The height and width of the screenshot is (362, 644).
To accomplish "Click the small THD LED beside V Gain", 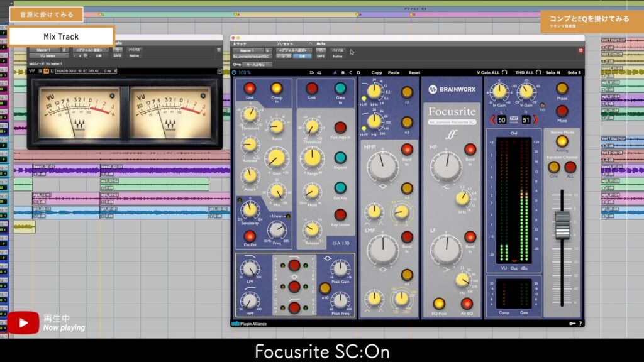I will 542,106.
